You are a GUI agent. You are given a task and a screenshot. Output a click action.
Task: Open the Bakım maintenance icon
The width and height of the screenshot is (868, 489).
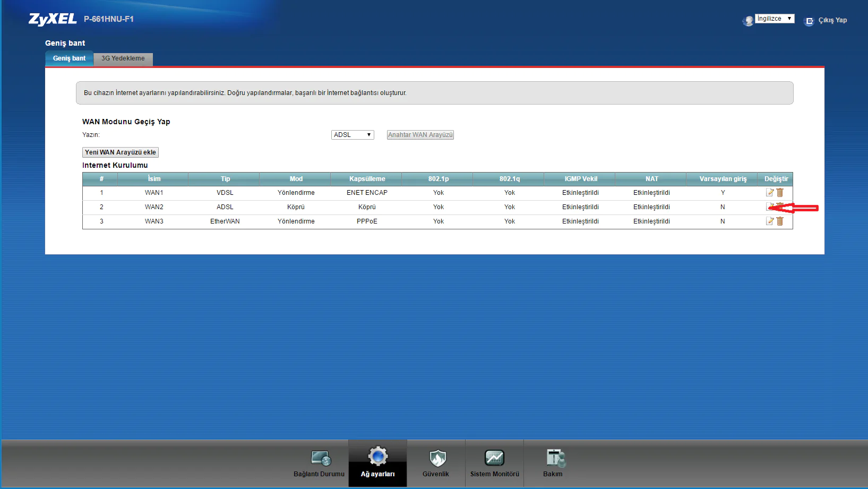(x=555, y=458)
